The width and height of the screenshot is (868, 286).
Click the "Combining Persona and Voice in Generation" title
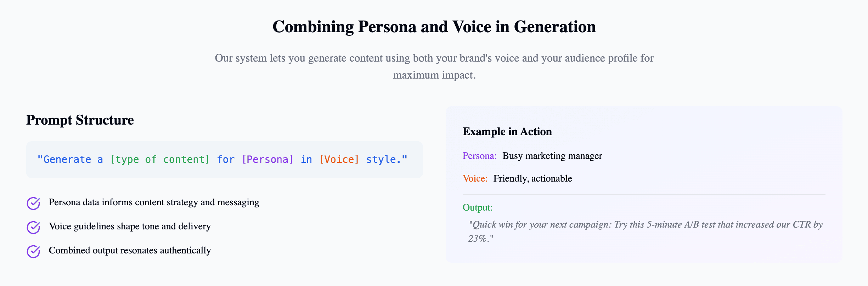click(434, 27)
